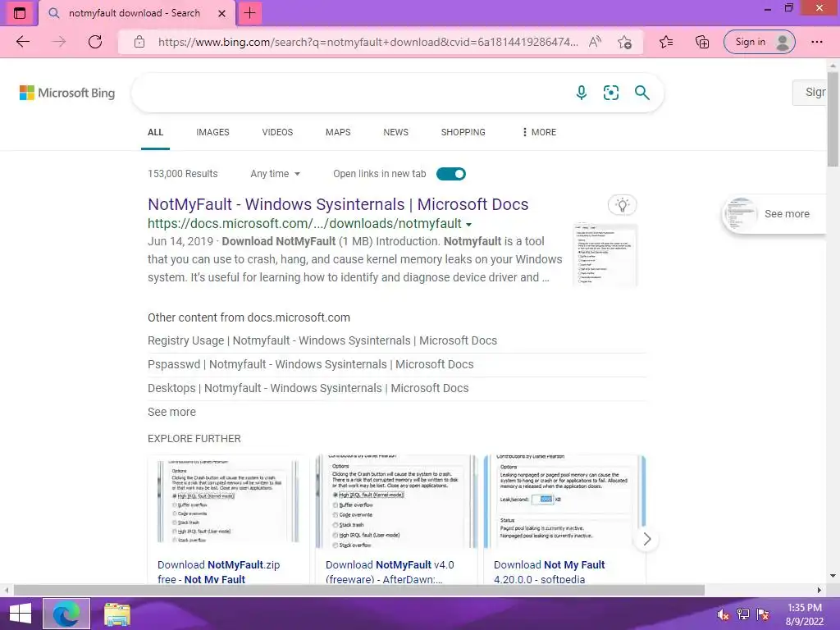Toggle Open links in new tab switch

[451, 174]
